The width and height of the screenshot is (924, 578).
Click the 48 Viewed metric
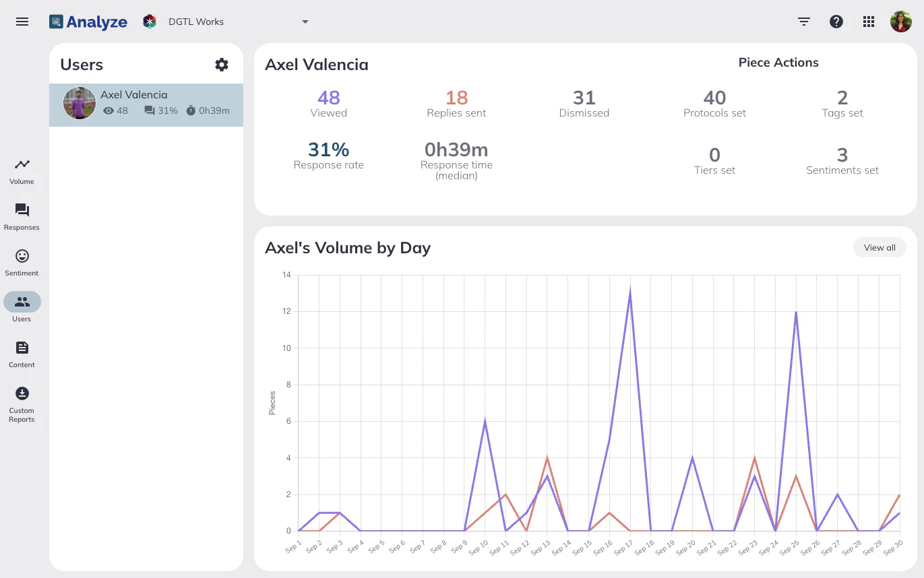(328, 103)
